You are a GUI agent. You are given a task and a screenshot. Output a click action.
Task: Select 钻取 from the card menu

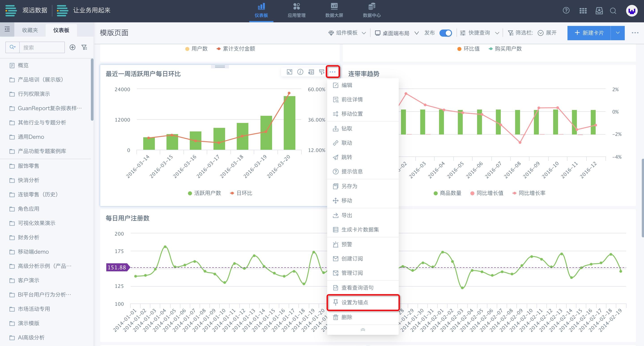[363, 129]
